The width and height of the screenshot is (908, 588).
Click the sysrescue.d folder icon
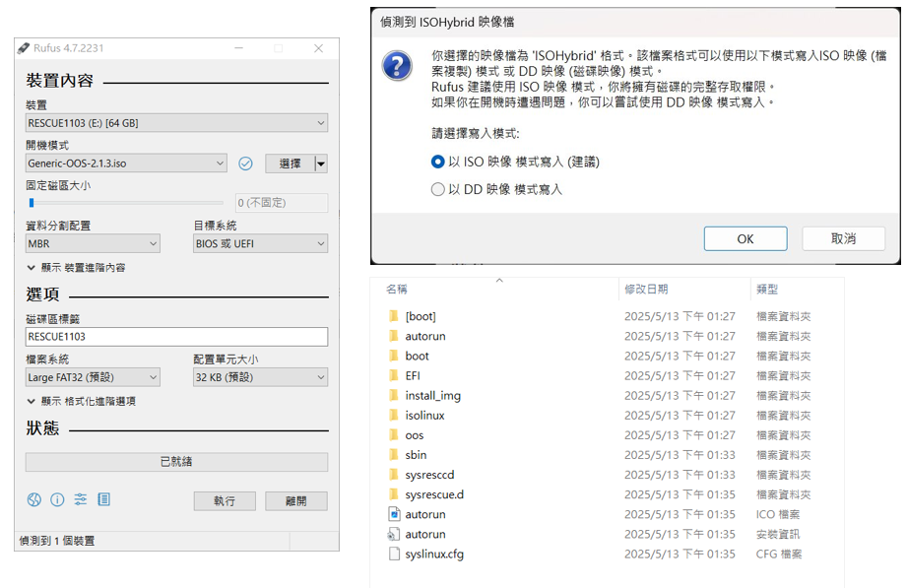(x=394, y=494)
